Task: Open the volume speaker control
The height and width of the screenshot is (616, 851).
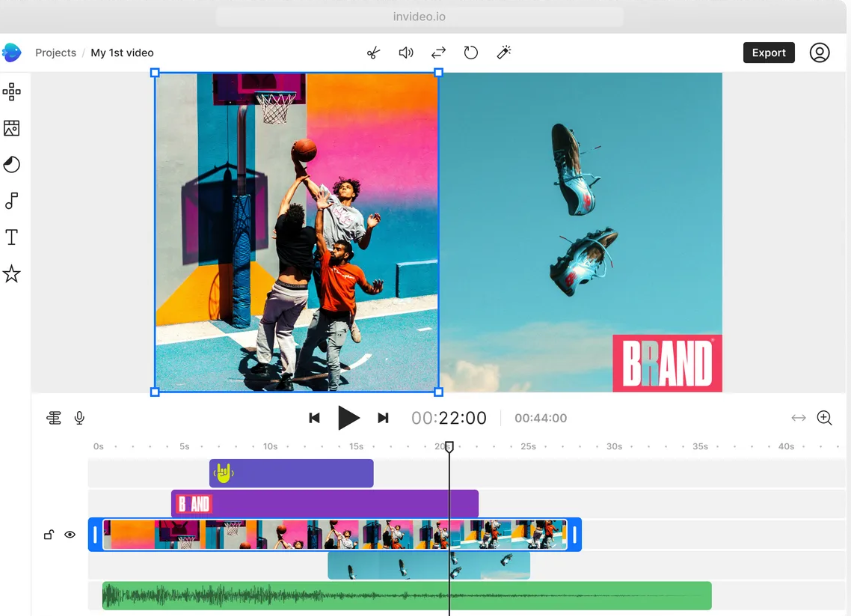Action: click(406, 53)
